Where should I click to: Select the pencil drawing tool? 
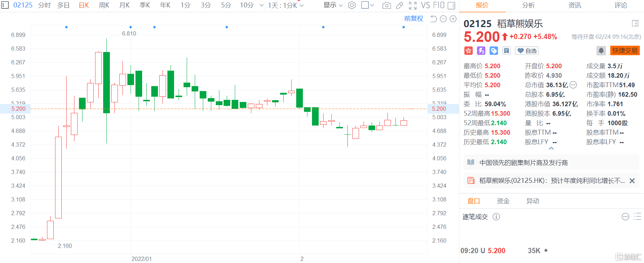pyautogui.click(x=399, y=5)
